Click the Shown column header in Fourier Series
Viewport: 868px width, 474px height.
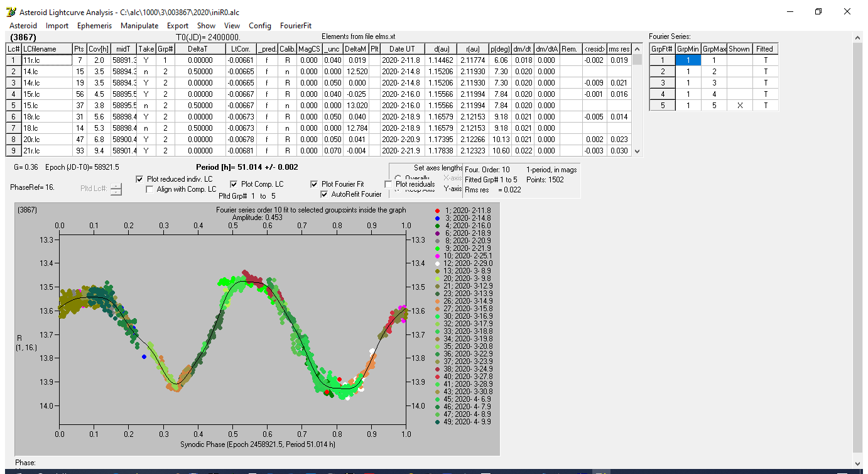pos(740,49)
